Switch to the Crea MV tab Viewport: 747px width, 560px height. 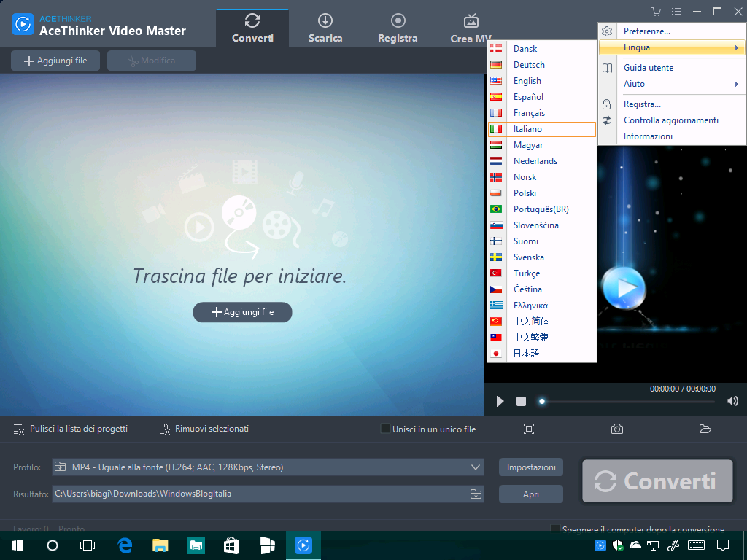click(x=471, y=28)
